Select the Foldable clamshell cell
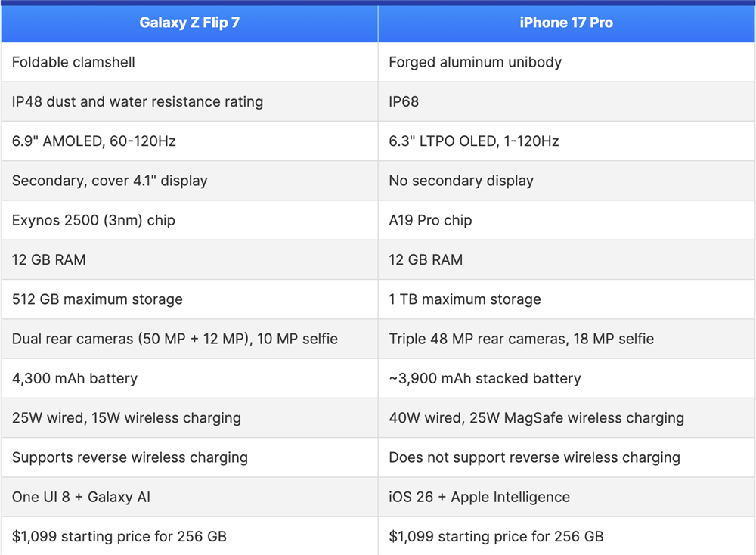The height and width of the screenshot is (555, 756). tap(74, 62)
